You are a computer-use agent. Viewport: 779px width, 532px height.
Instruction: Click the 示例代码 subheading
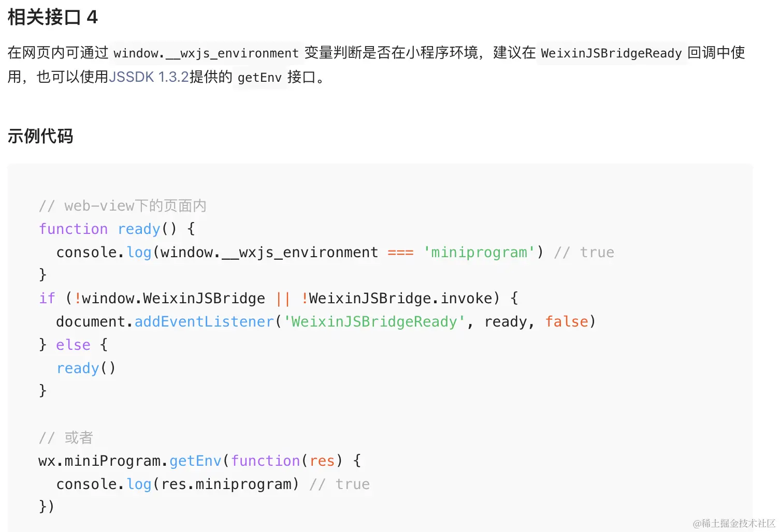pos(40,136)
